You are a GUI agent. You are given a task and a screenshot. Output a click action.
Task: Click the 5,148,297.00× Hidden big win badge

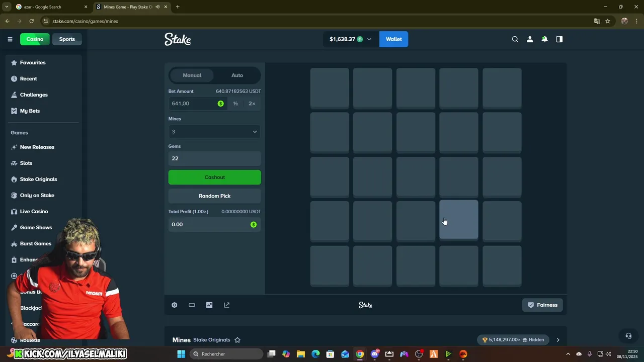point(513,340)
